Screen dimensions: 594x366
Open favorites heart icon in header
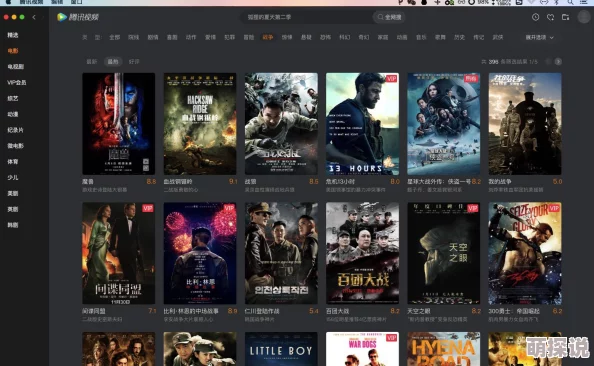pyautogui.click(x=550, y=17)
